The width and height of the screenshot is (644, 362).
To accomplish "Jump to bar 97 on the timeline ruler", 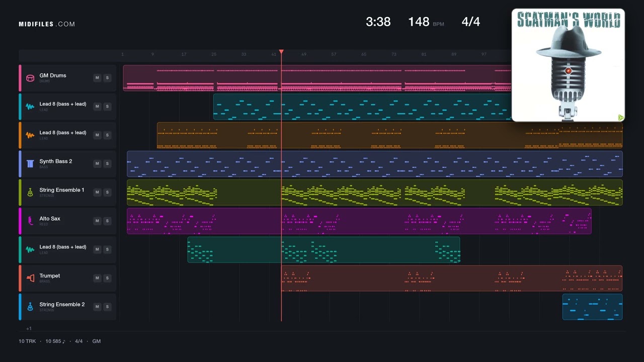I will (484, 54).
